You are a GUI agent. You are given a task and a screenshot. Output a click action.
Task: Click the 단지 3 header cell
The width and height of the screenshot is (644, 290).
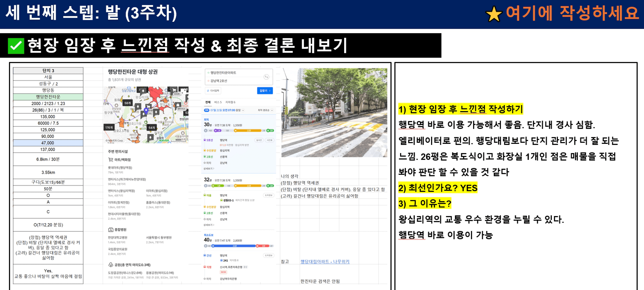48,70
